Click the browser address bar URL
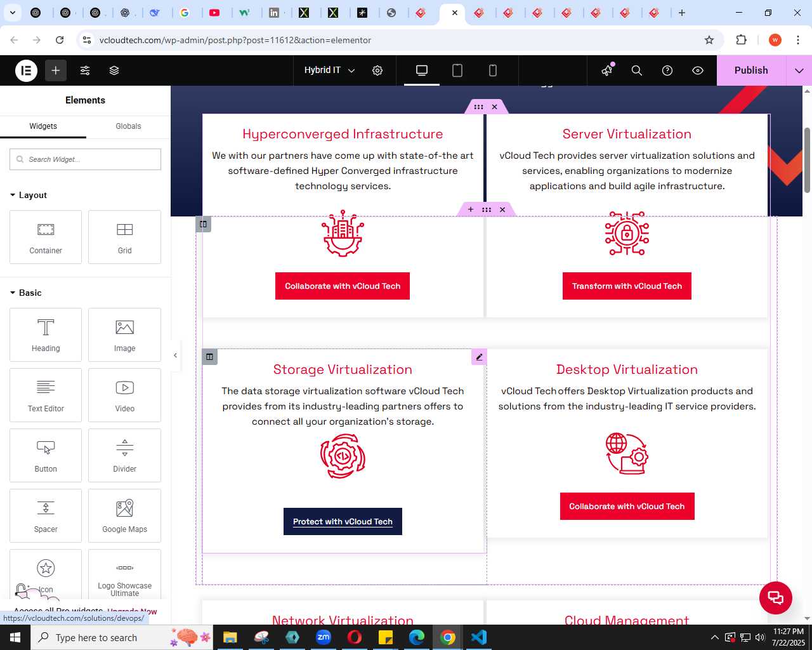This screenshot has height=650, width=812. 235,40
